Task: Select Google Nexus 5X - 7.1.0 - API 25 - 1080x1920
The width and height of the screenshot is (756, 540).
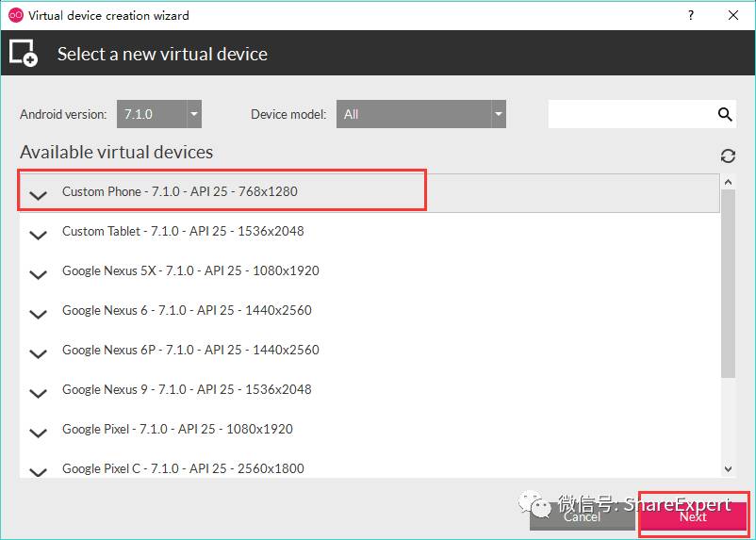Action: pyautogui.click(x=370, y=271)
